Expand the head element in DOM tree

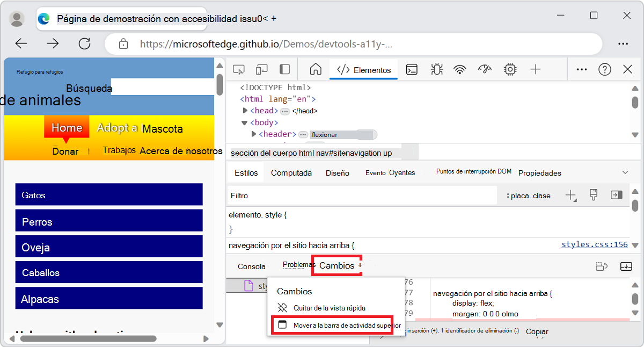[x=245, y=110]
